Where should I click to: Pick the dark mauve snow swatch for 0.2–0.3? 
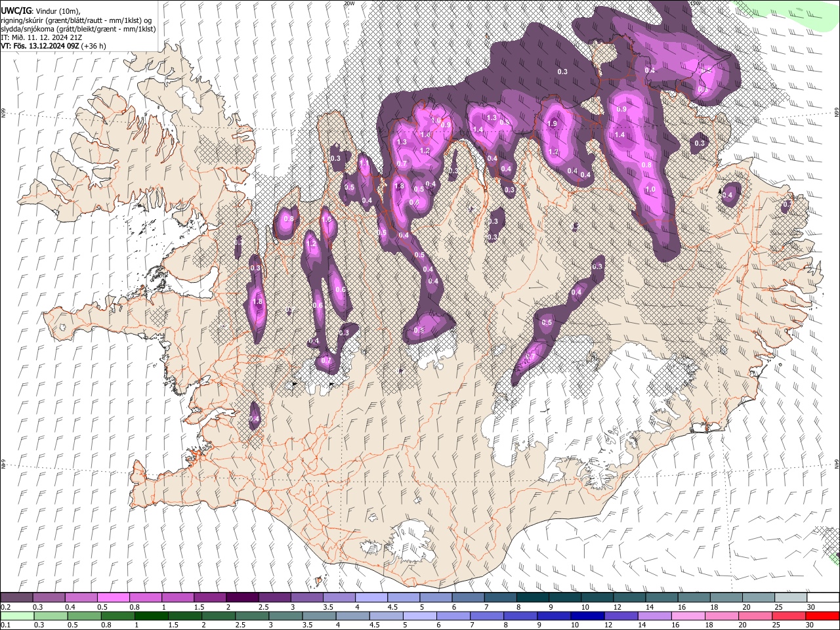point(17,598)
